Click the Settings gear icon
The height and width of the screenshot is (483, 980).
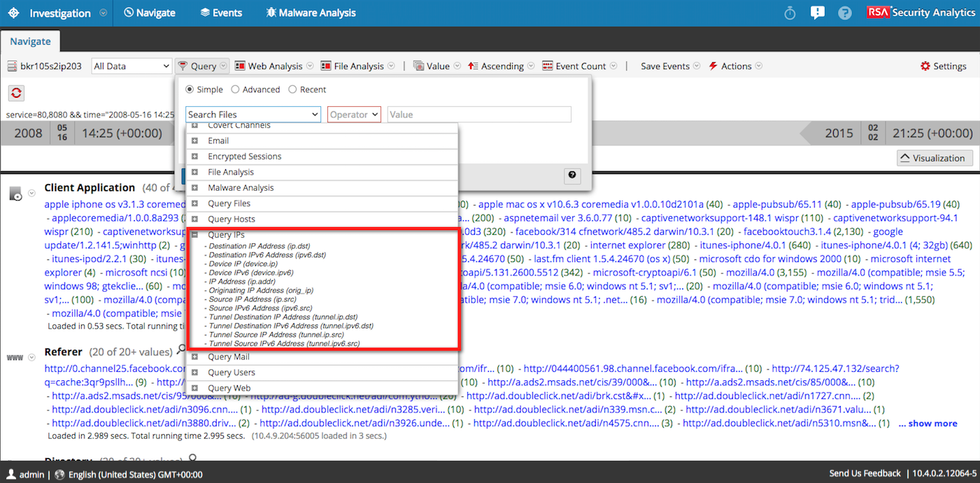[x=926, y=66]
